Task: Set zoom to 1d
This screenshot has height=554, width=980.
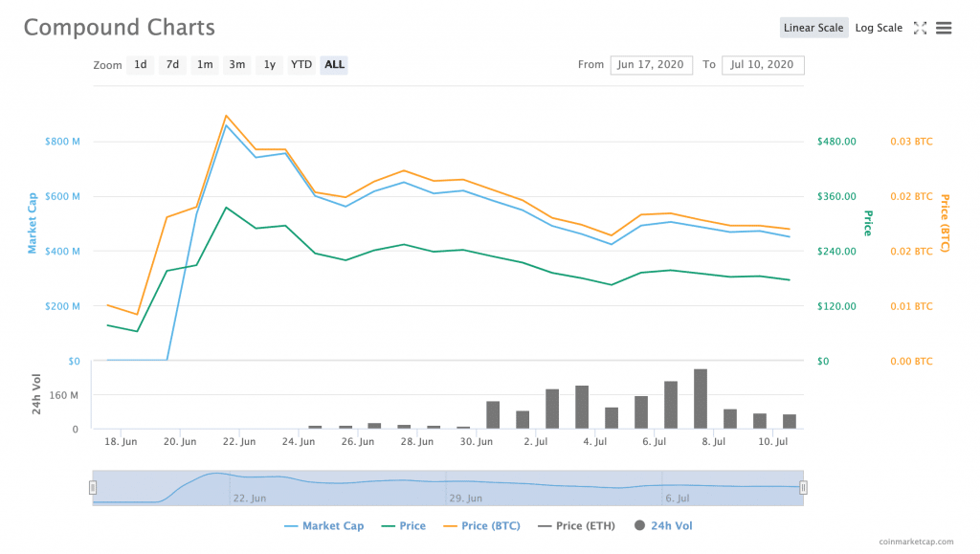Action: point(141,65)
